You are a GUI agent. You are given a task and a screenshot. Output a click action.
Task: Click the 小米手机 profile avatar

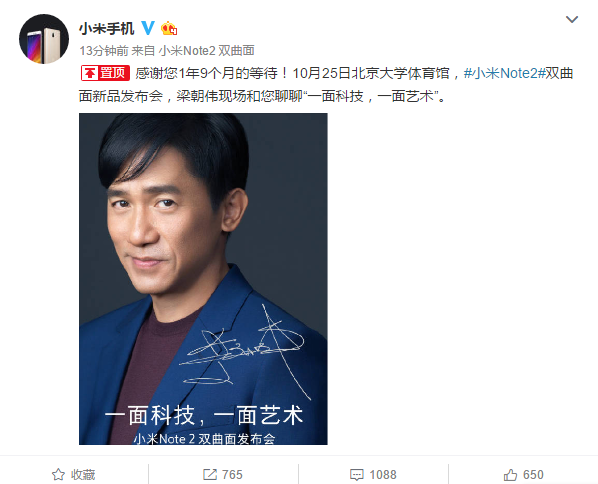point(44,39)
